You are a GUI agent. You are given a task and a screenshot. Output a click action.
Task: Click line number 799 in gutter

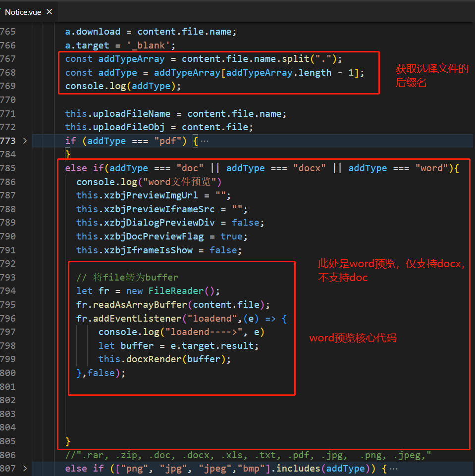7,359
